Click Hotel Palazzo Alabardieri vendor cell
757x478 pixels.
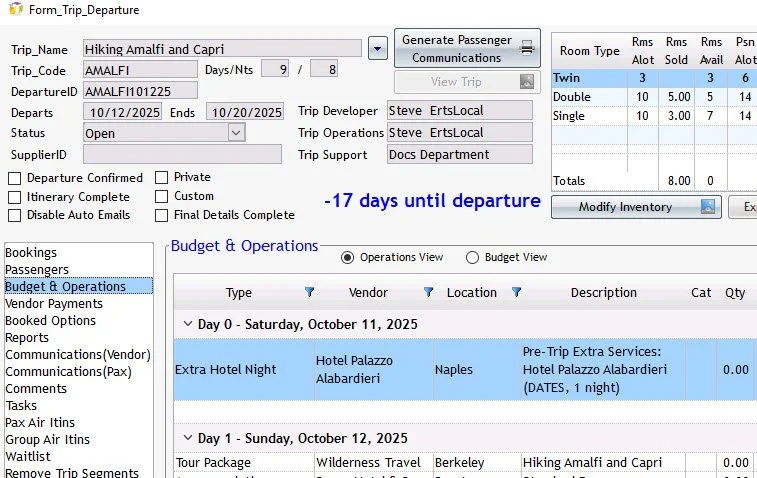(374, 369)
